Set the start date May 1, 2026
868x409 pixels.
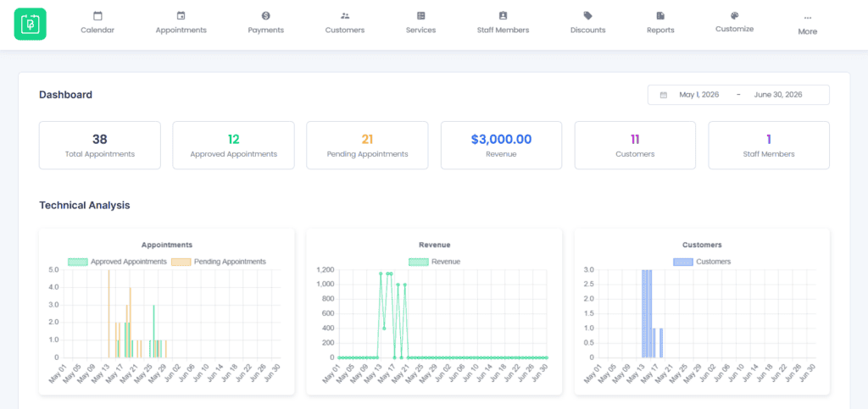click(699, 95)
